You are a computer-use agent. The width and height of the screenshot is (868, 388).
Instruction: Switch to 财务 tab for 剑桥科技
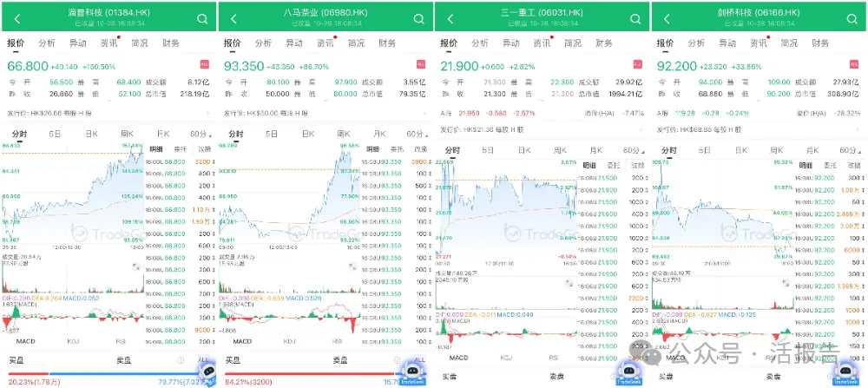[821, 43]
